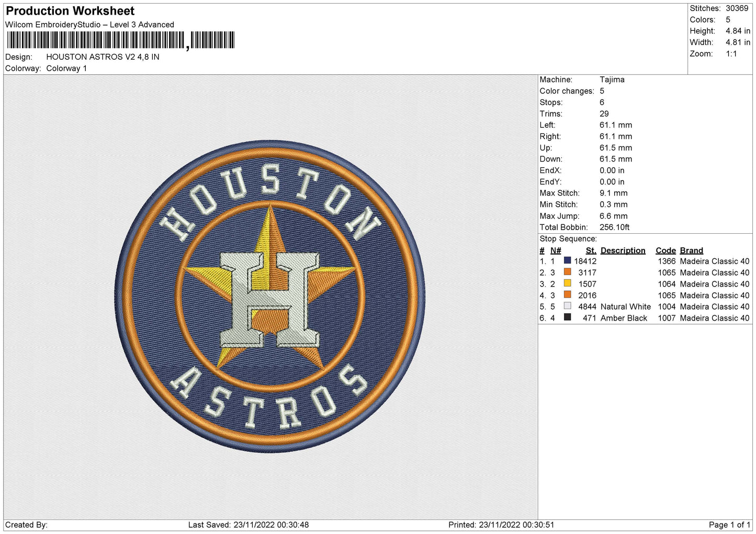The image size is (756, 534).
Task: Click the EndY value 0.00 in
Action: click(x=612, y=182)
